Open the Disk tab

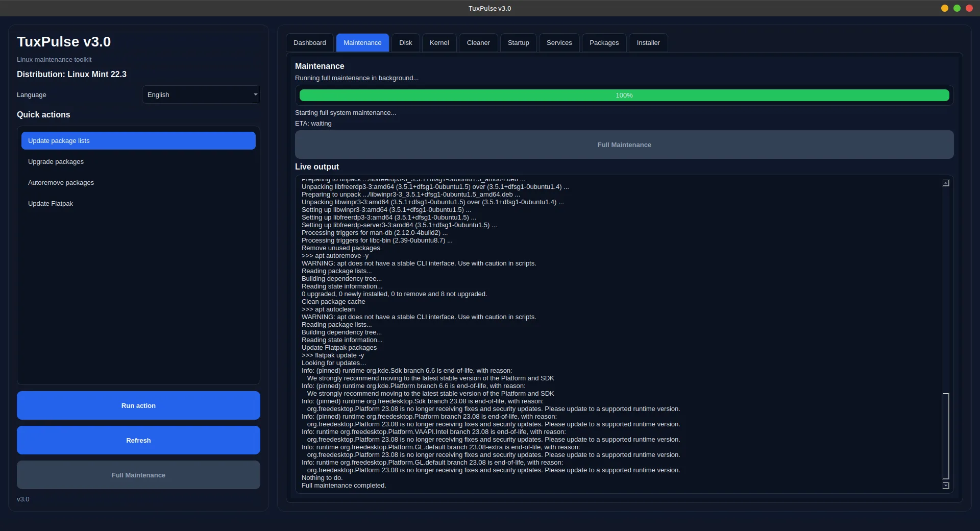point(405,43)
